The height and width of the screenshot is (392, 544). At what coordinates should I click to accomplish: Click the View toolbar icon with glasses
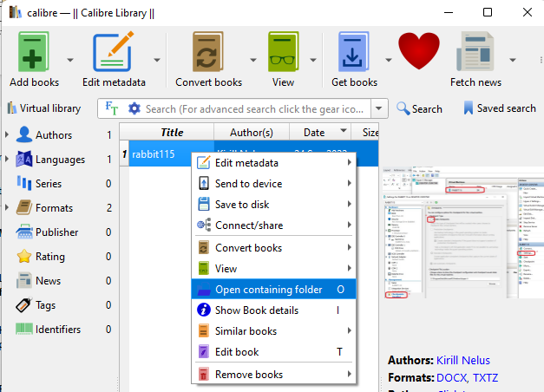[283, 52]
